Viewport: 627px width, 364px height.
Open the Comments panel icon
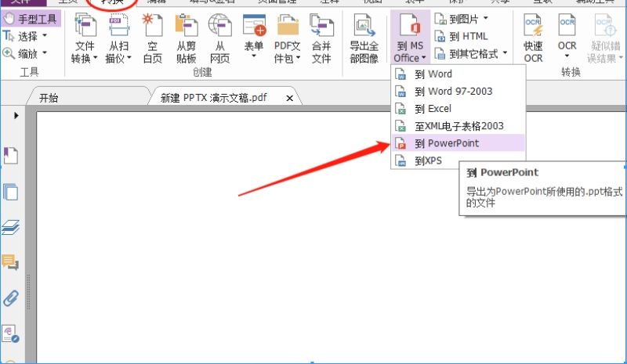click(10, 262)
